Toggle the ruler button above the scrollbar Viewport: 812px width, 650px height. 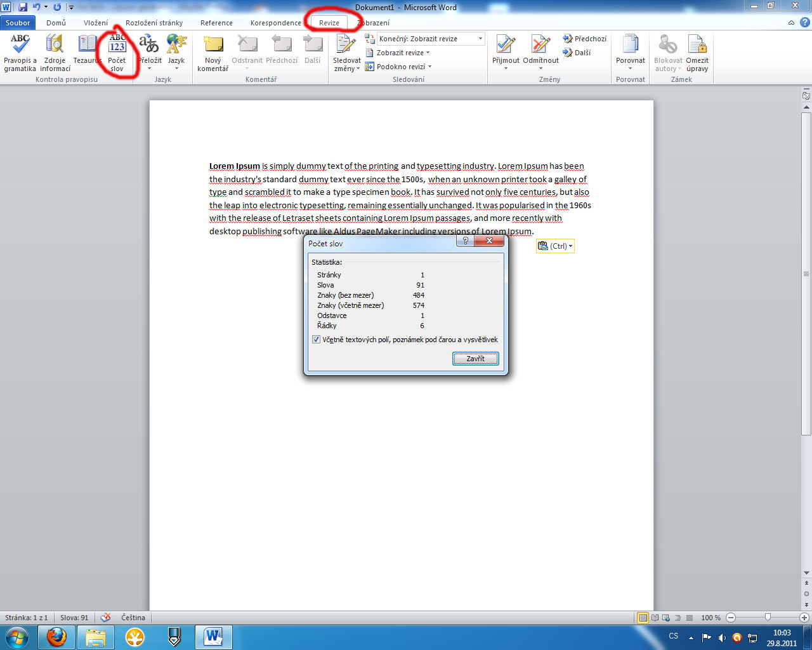pyautogui.click(x=806, y=96)
